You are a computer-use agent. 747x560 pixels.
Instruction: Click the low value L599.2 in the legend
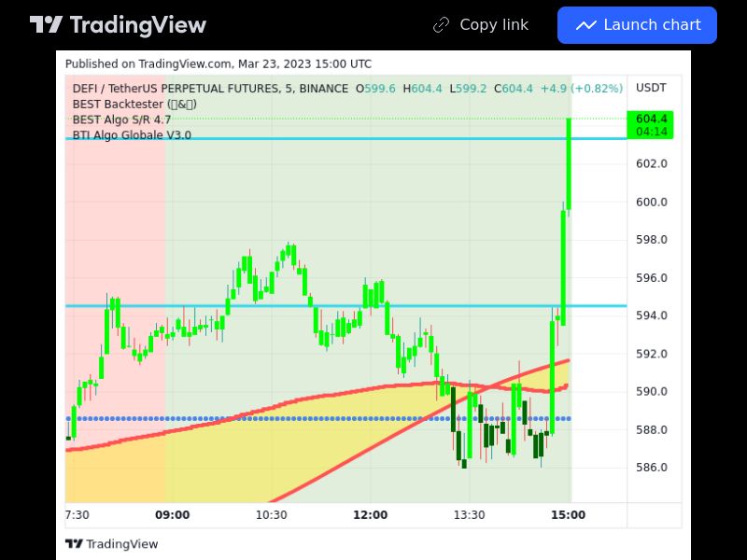pyautogui.click(x=468, y=89)
